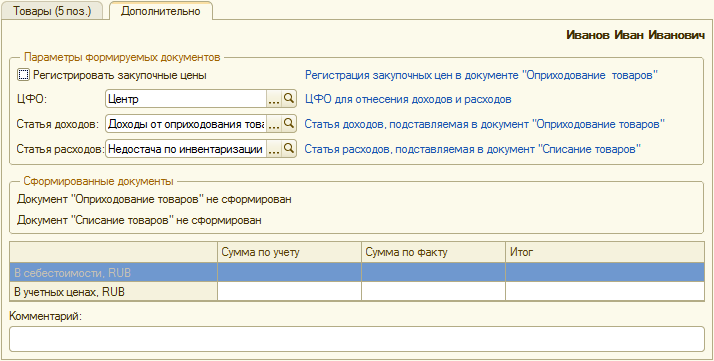Click the Сумма по факту column header
Image resolution: width=714 pixels, height=361 pixels.
click(x=434, y=252)
